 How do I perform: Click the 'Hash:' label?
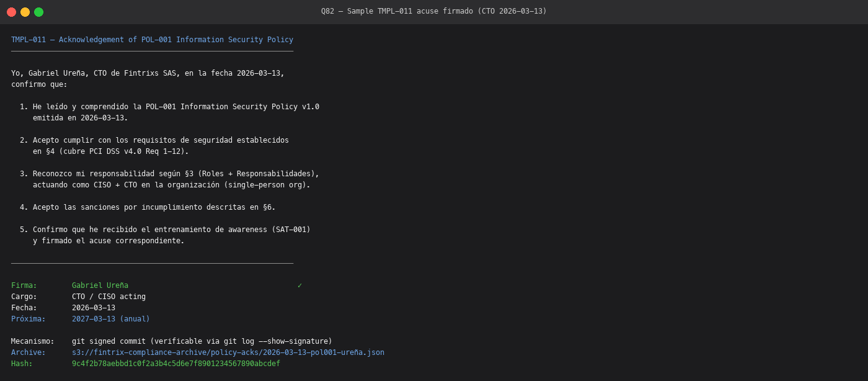tap(22, 364)
